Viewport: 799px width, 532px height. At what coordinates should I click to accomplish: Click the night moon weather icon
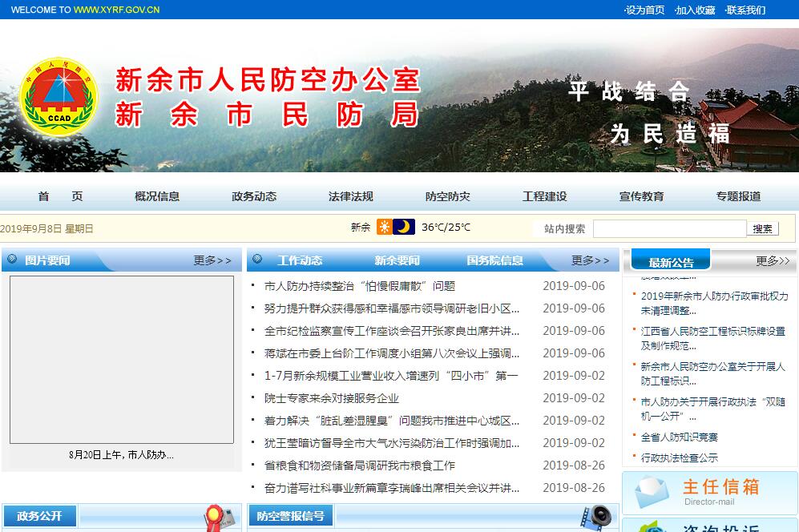tap(405, 228)
